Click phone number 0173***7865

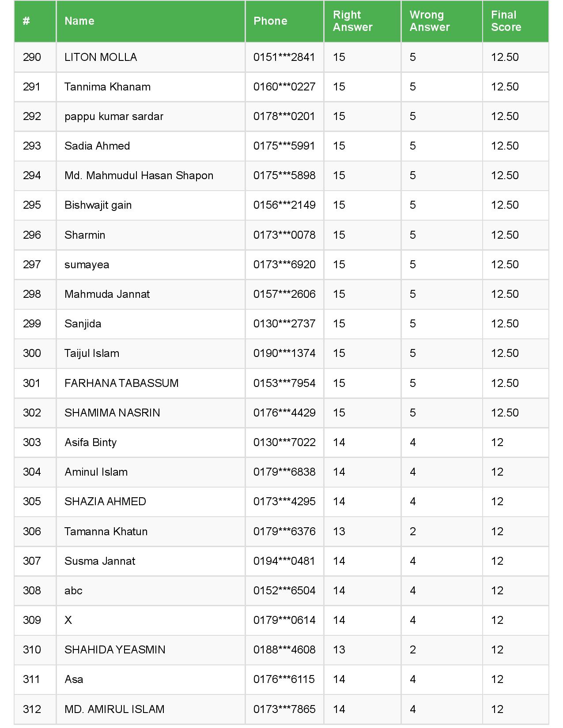point(284,709)
